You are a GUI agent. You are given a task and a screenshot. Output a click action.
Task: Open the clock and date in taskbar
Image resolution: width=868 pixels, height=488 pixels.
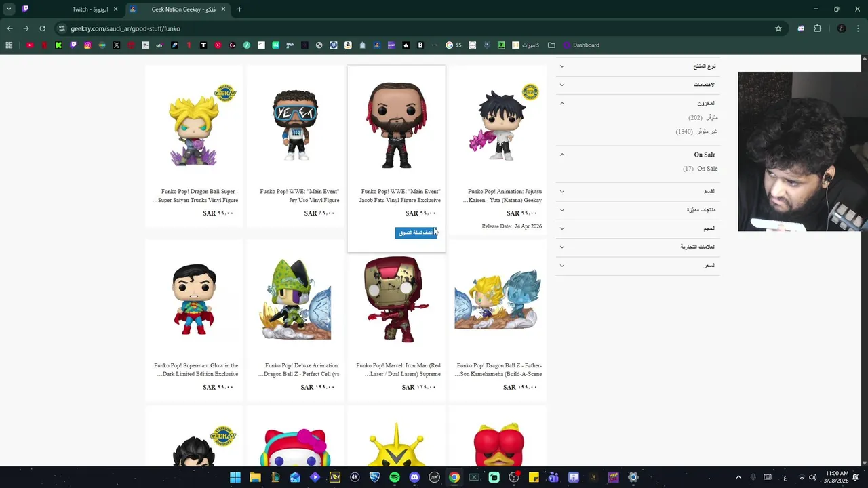tap(837, 477)
